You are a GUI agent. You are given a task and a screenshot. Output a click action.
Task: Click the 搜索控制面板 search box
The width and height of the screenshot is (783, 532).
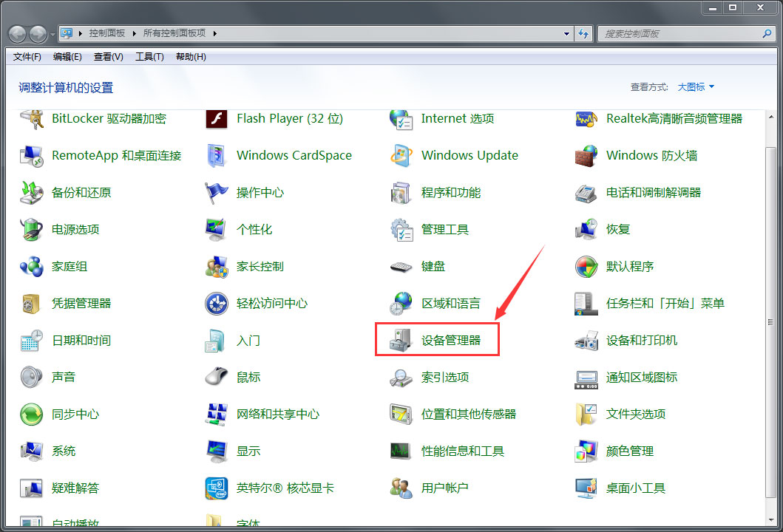680,33
